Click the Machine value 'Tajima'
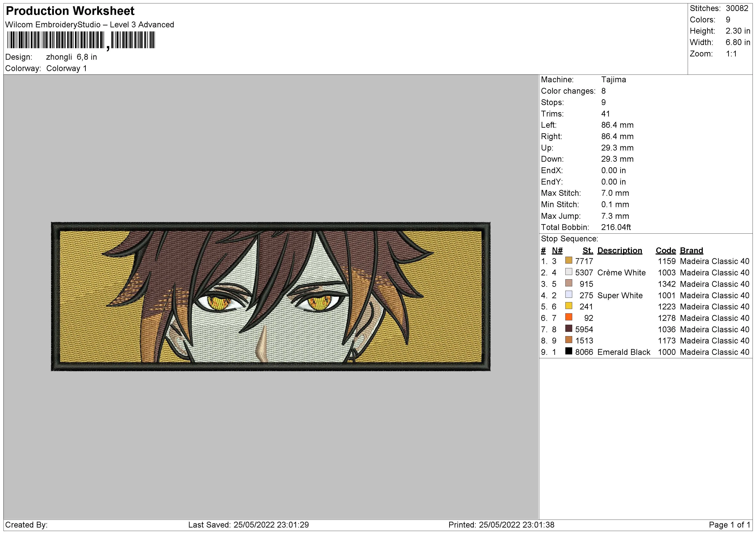The height and width of the screenshot is (534, 756). click(613, 80)
